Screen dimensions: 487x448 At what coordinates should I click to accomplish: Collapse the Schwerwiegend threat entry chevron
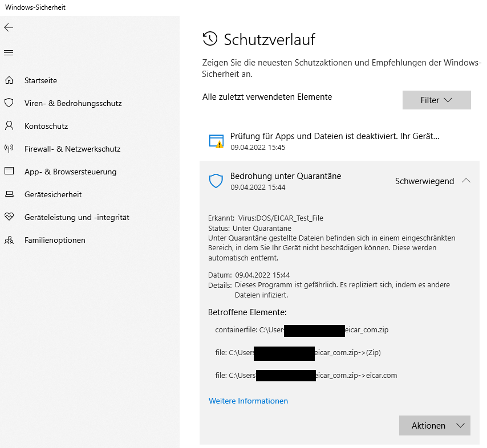466,181
